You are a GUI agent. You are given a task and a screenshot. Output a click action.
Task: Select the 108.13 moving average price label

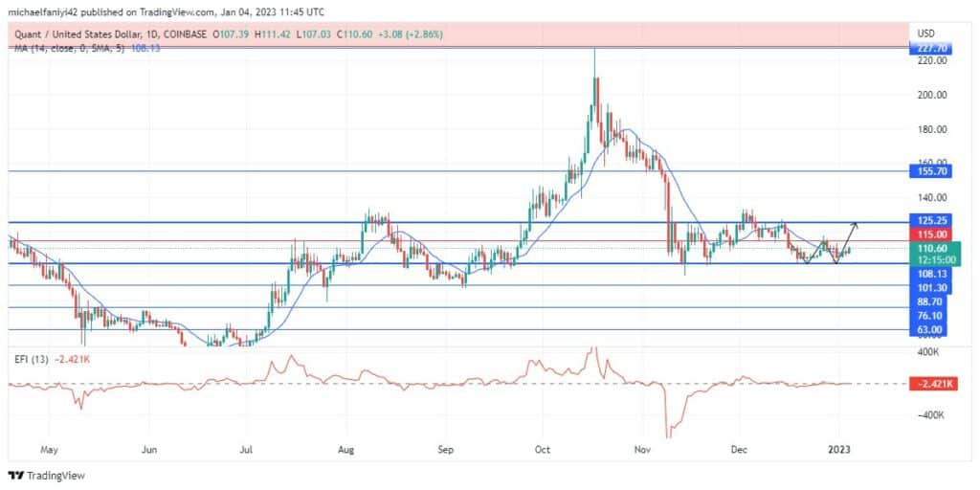(930, 273)
